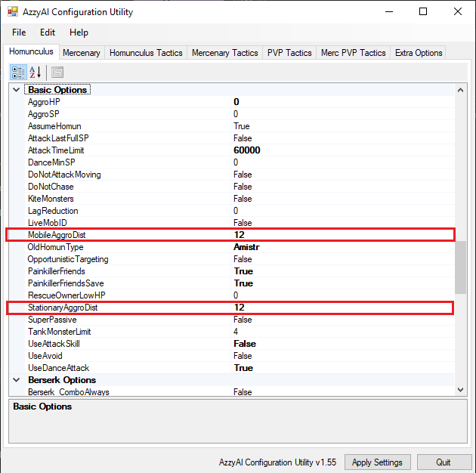Switch to the Mercenary tab
Screen dimensions: 476x473
[82, 53]
